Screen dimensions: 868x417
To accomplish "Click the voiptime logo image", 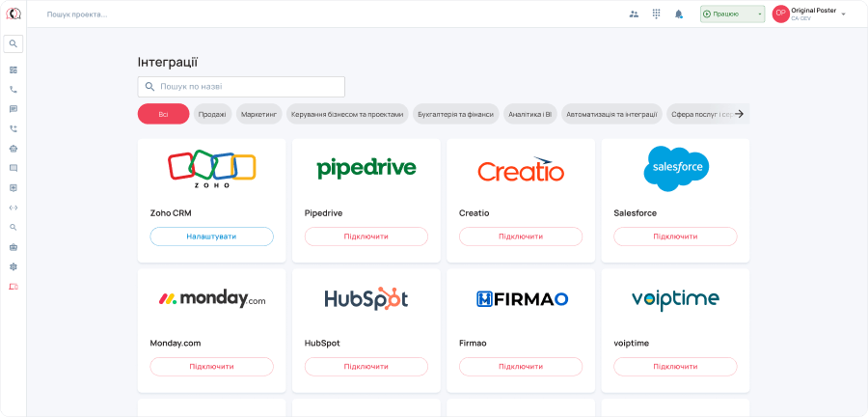I will point(675,299).
